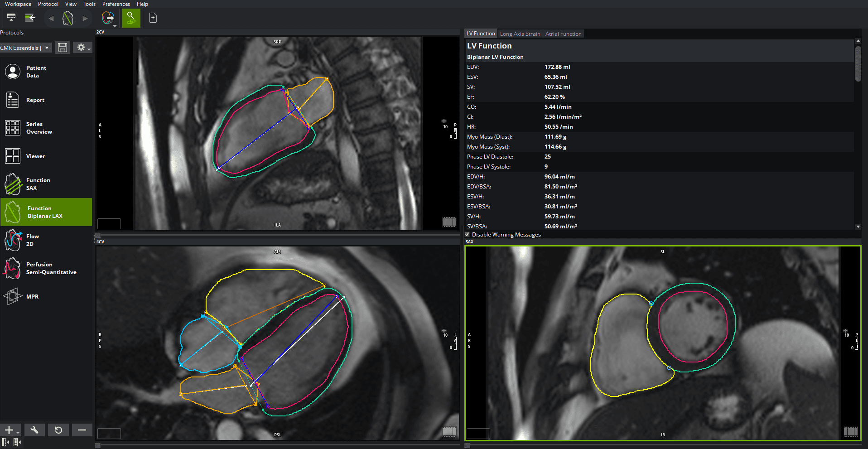Open the Tools menu
The height and width of the screenshot is (449, 868).
pos(89,4)
